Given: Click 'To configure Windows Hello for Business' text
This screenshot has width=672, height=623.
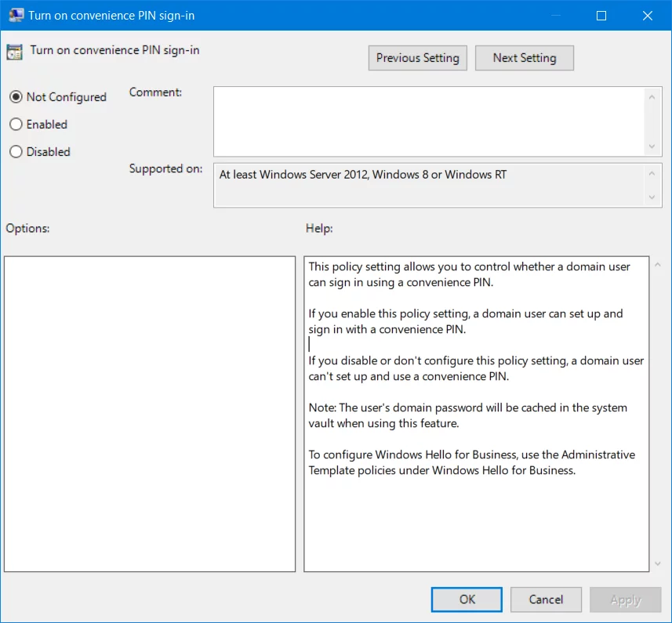Looking at the screenshot, I should click(472, 462).
